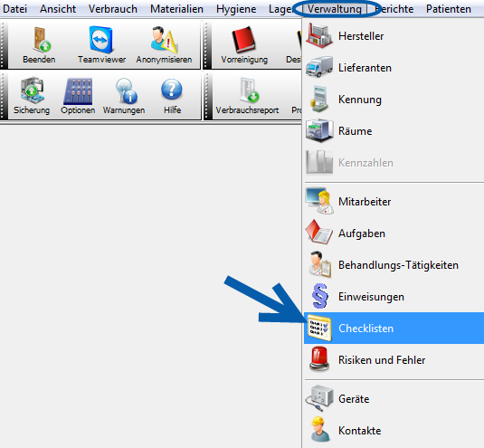Select Lieferanten from the menu
484x448 pixels.
click(x=394, y=68)
